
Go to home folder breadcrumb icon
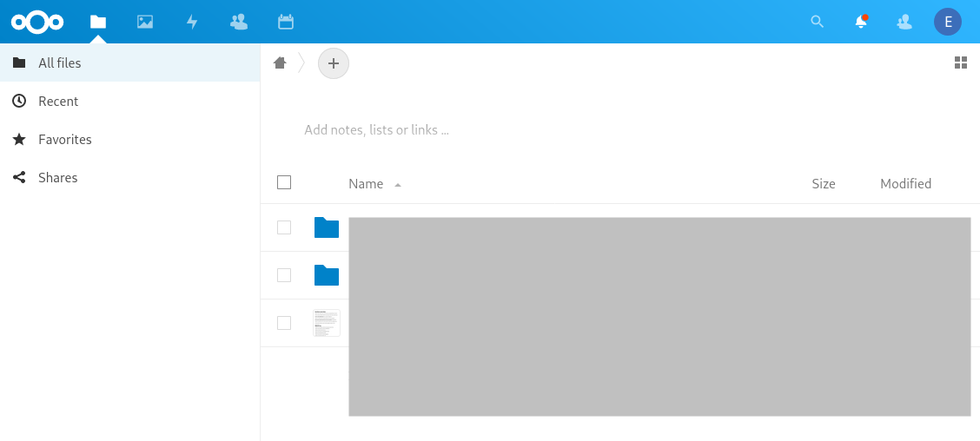(280, 63)
